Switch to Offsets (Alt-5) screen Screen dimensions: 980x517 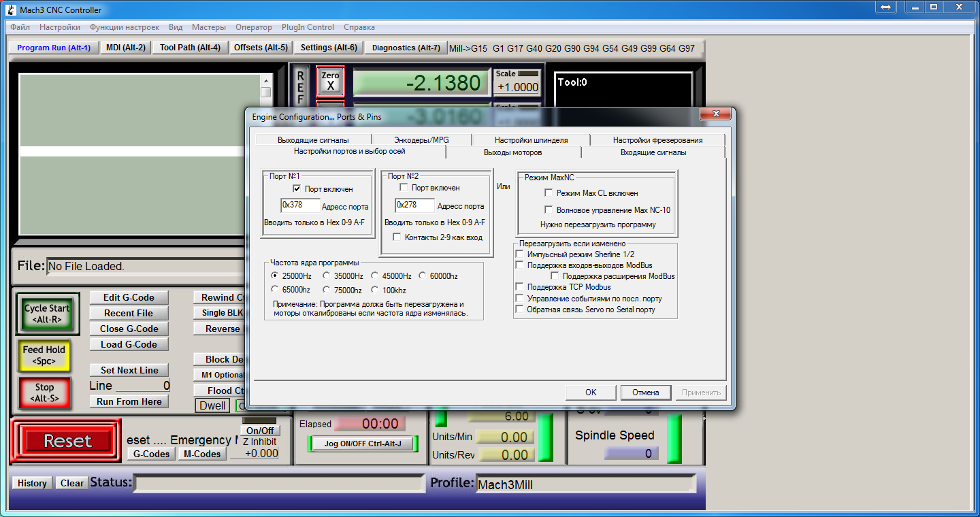click(261, 48)
